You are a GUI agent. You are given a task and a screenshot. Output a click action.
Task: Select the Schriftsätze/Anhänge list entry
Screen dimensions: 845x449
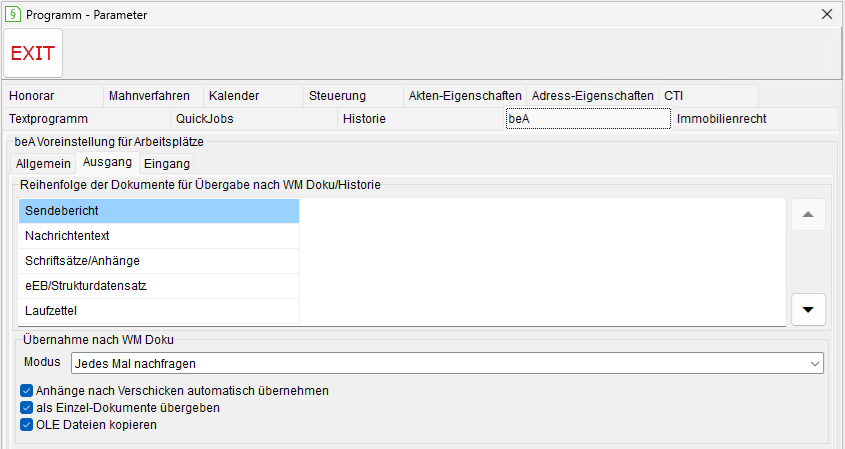pyautogui.click(x=159, y=260)
